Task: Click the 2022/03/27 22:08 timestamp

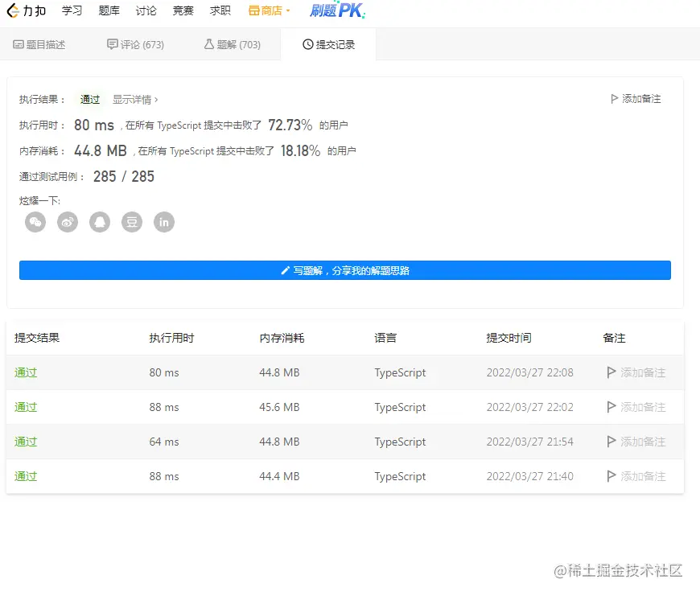Action: pos(530,372)
